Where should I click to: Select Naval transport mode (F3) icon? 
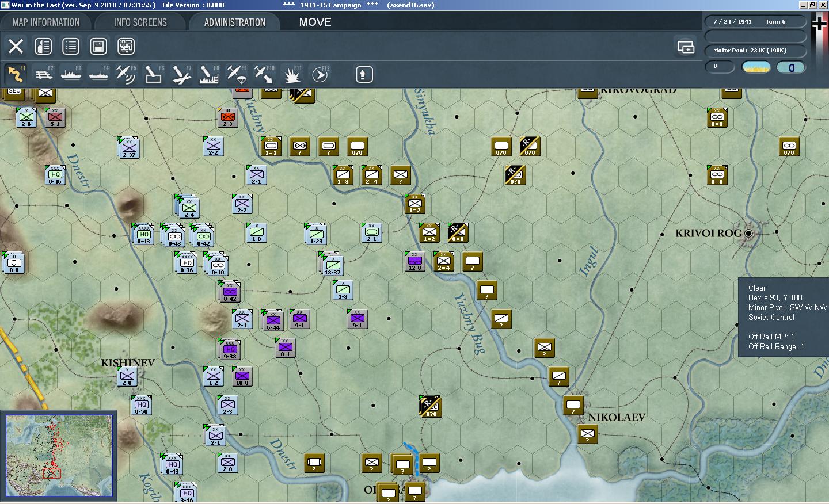pos(71,75)
